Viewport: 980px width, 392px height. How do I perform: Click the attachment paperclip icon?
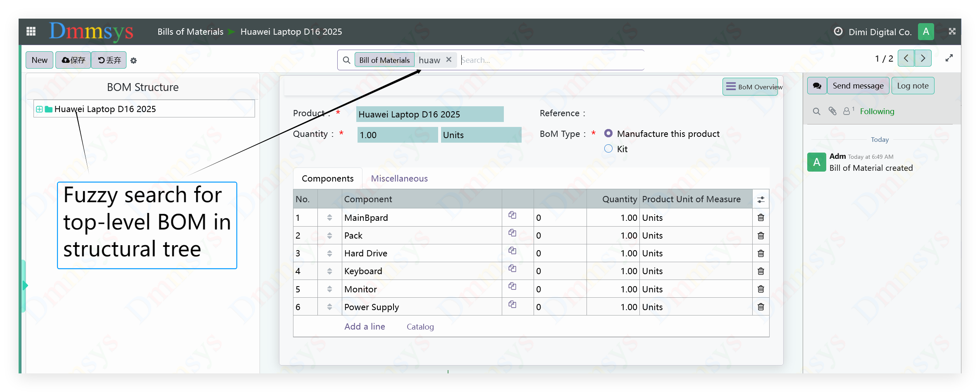(832, 111)
